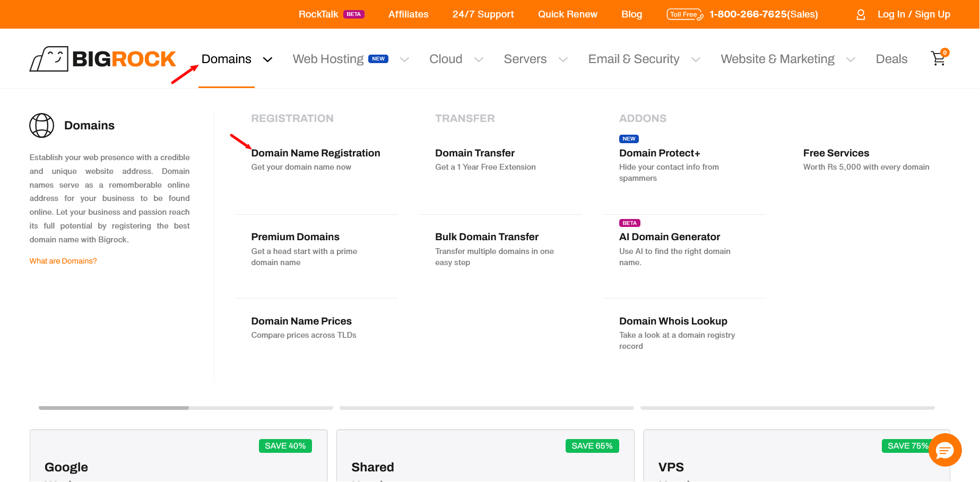Viewport: 980px width, 482px height.
Task: Select Free Services
Action: click(836, 153)
